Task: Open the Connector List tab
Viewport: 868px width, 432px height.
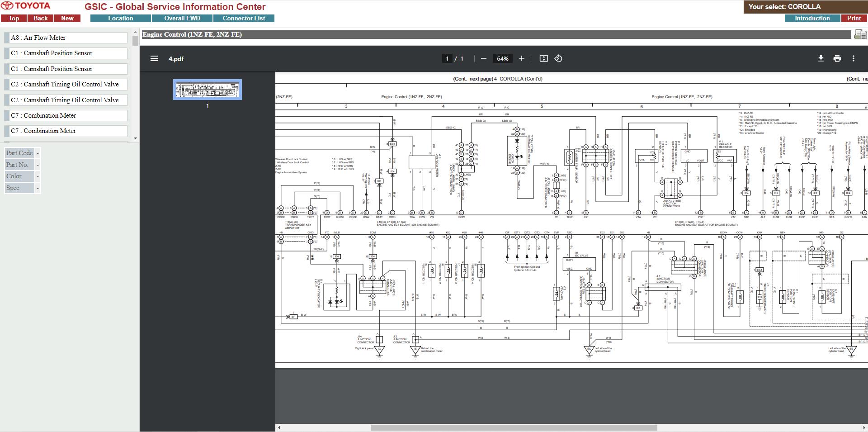Action: 244,19
